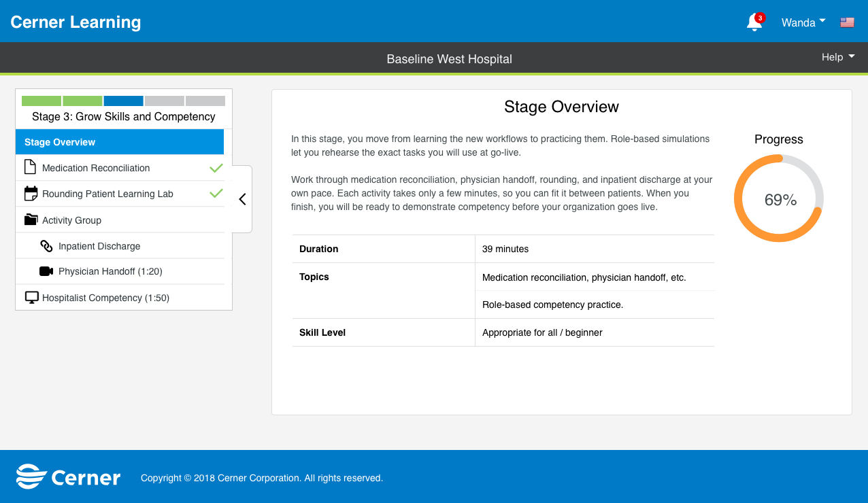Open the US flag language selector
Image resolution: width=868 pixels, height=503 pixels.
tap(847, 22)
